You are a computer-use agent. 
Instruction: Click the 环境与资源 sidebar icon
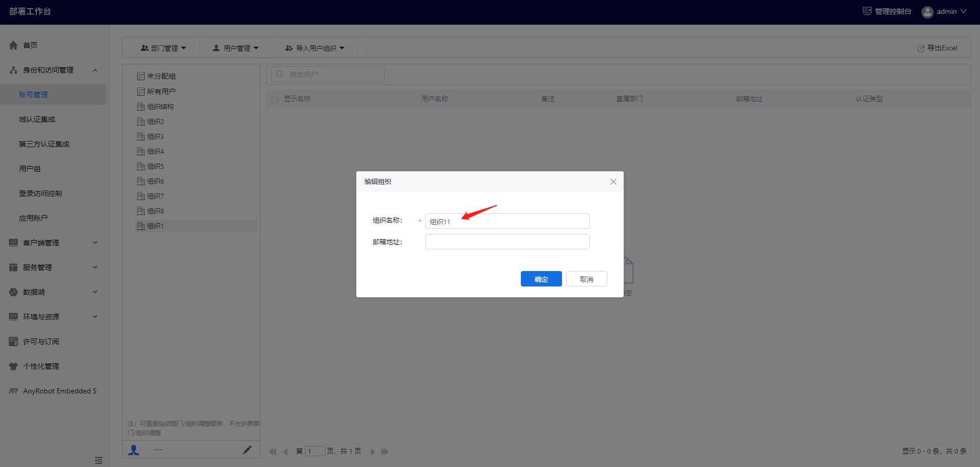pos(13,317)
